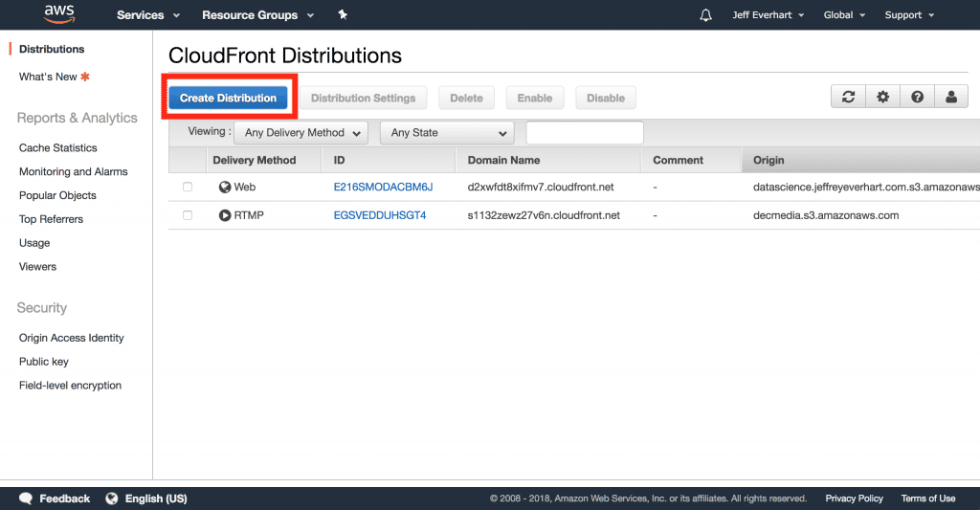Go to Origin Access Identity
This screenshot has height=510, width=980.
[x=71, y=338]
